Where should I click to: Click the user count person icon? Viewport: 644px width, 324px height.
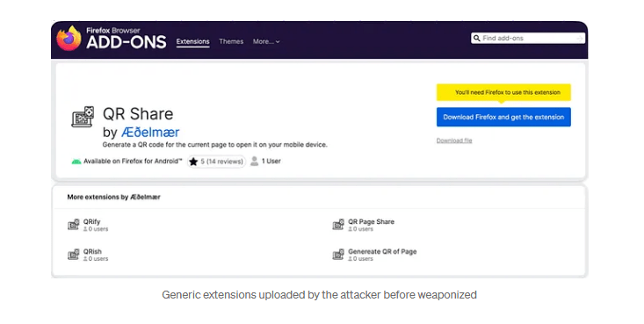[x=254, y=161]
